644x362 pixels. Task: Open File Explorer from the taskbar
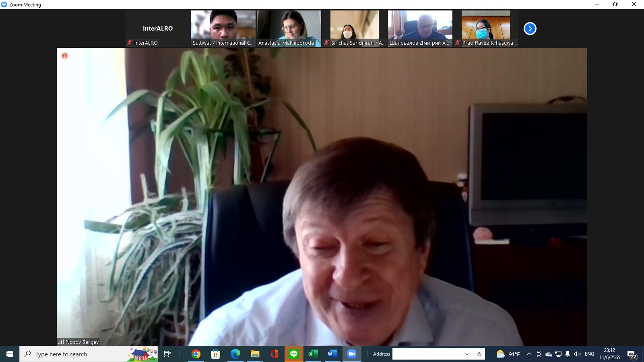click(x=255, y=354)
